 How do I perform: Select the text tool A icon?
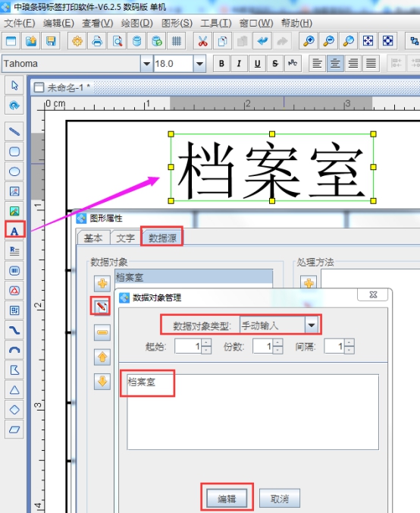14,231
